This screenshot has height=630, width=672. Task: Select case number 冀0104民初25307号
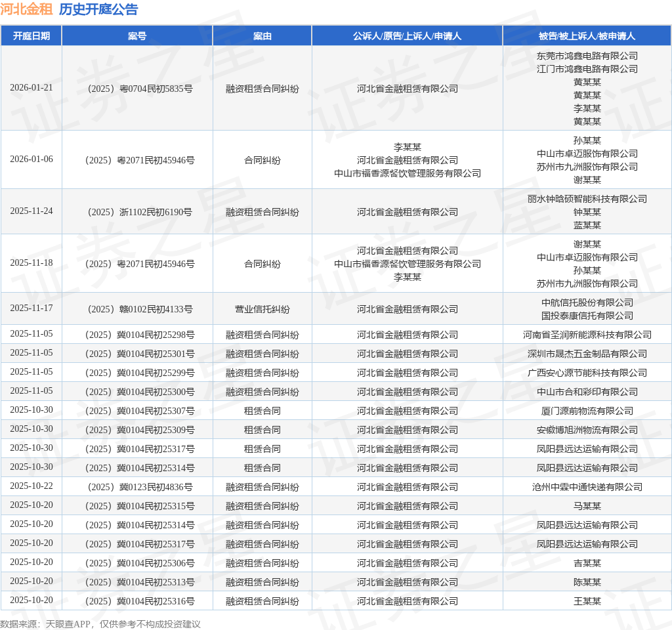[140, 411]
